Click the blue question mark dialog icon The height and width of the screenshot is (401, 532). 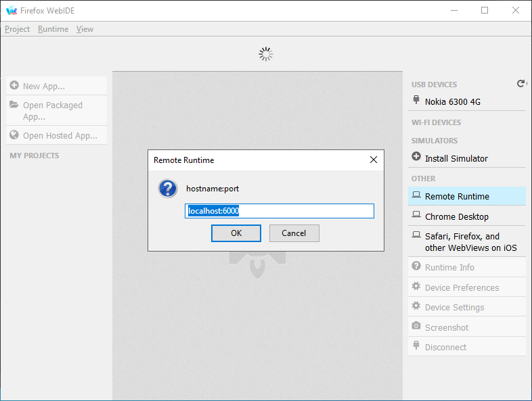point(168,189)
